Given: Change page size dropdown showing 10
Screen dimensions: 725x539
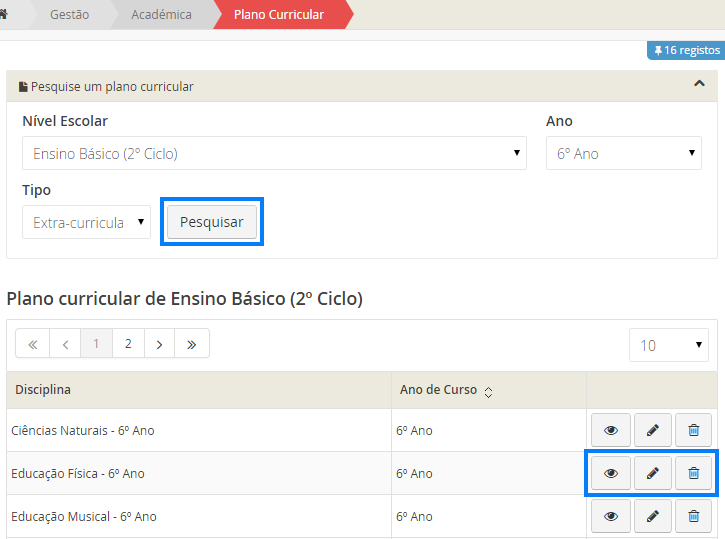Looking at the screenshot, I should [668, 345].
